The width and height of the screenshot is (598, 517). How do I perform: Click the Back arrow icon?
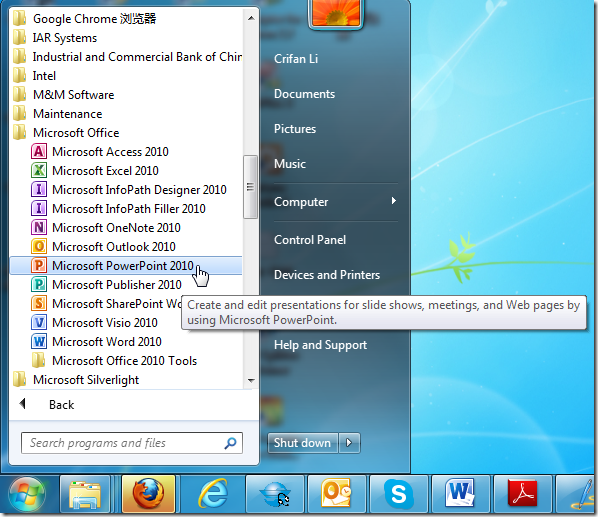(x=23, y=404)
